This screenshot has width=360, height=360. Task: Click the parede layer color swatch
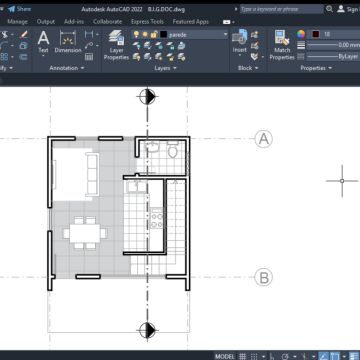(x=163, y=34)
